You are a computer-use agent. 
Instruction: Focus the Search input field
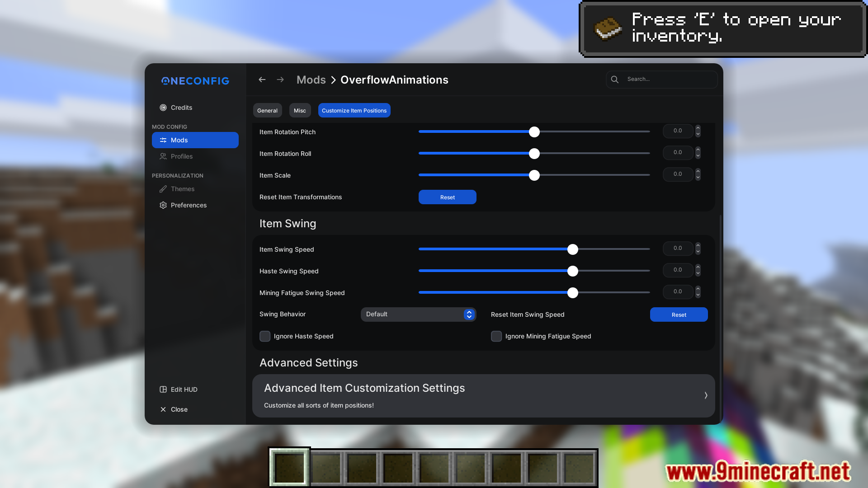662,80
